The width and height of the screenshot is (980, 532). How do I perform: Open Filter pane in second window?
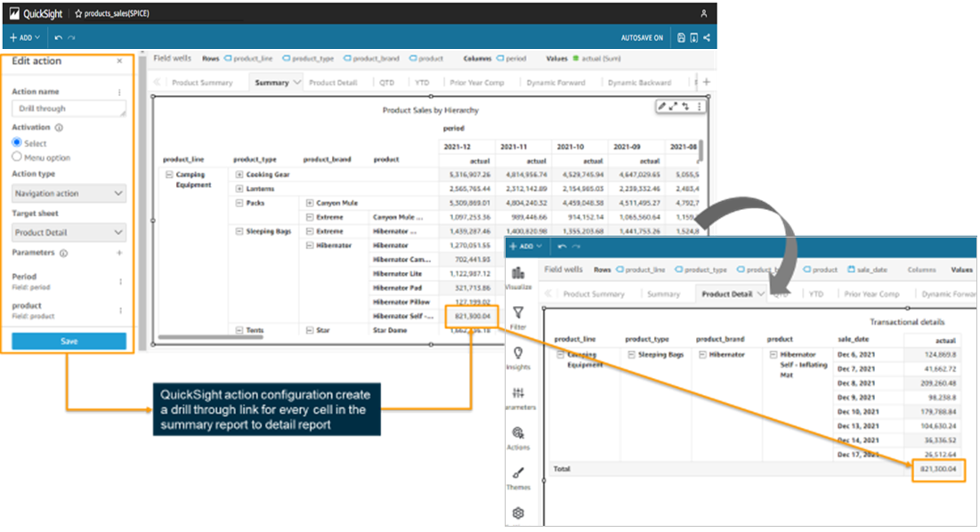[518, 318]
